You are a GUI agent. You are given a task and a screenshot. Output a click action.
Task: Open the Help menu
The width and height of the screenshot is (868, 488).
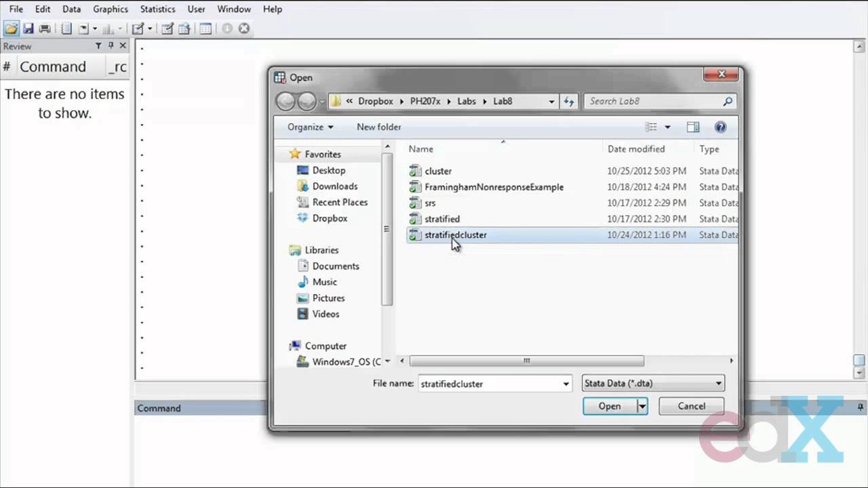tap(273, 9)
